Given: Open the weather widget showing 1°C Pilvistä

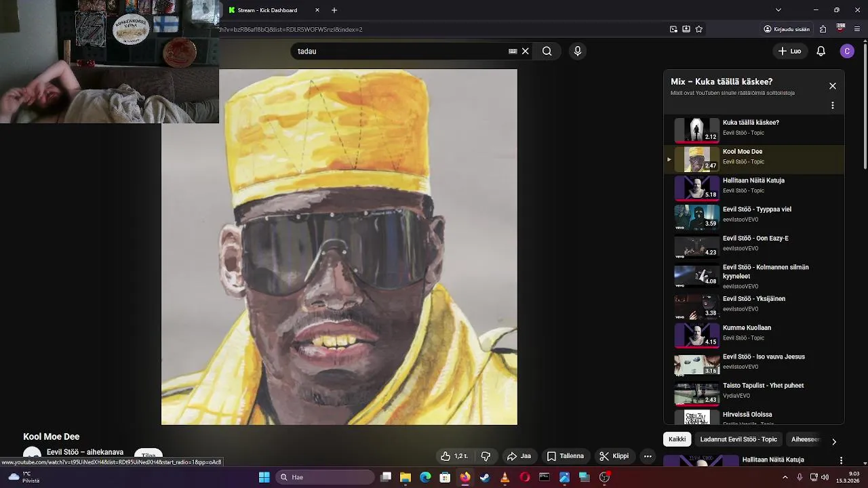Looking at the screenshot, I should [x=23, y=477].
